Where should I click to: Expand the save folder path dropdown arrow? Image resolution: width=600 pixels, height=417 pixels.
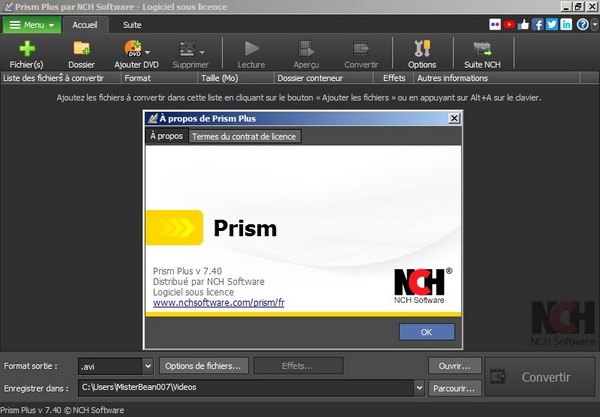(419, 388)
